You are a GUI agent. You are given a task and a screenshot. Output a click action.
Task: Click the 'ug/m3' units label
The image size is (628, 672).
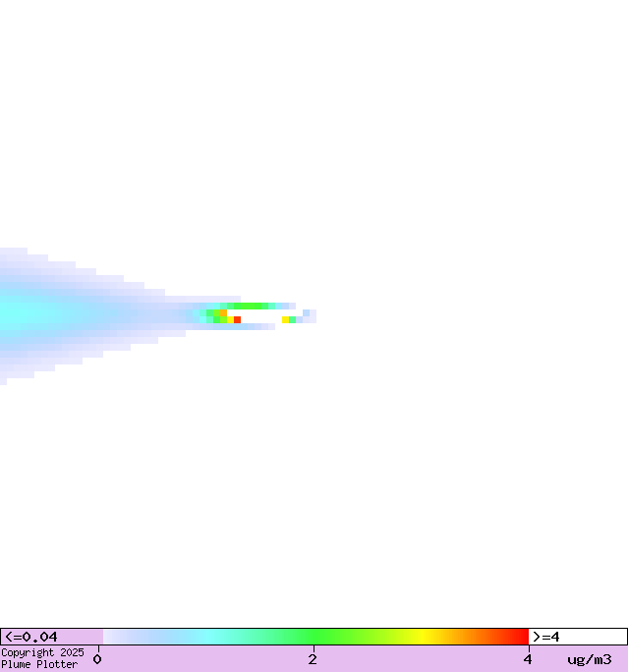[x=589, y=659]
